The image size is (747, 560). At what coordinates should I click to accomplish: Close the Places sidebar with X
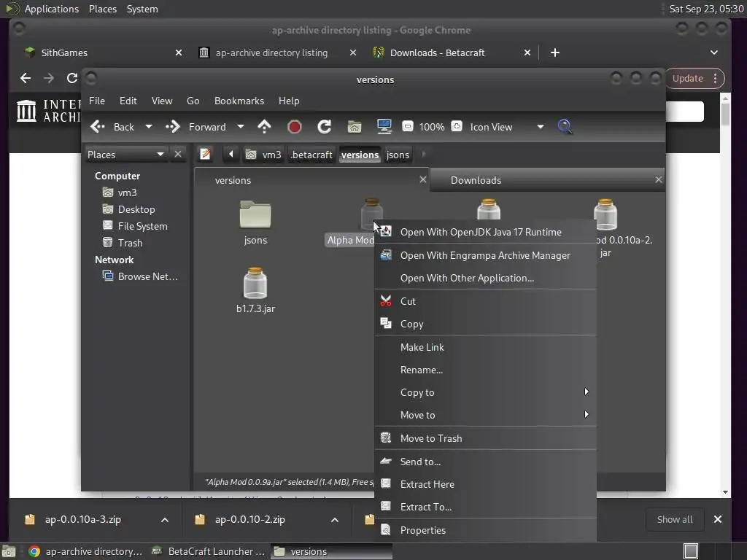pyautogui.click(x=178, y=155)
